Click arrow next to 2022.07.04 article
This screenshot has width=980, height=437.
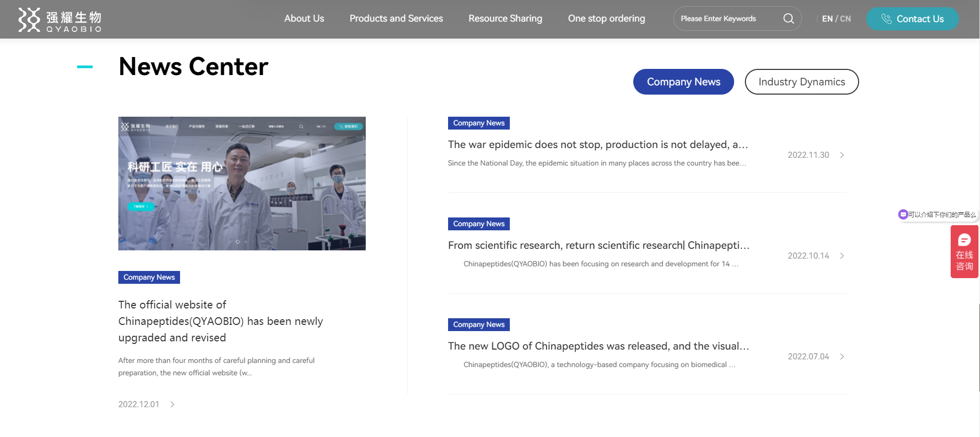842,357
